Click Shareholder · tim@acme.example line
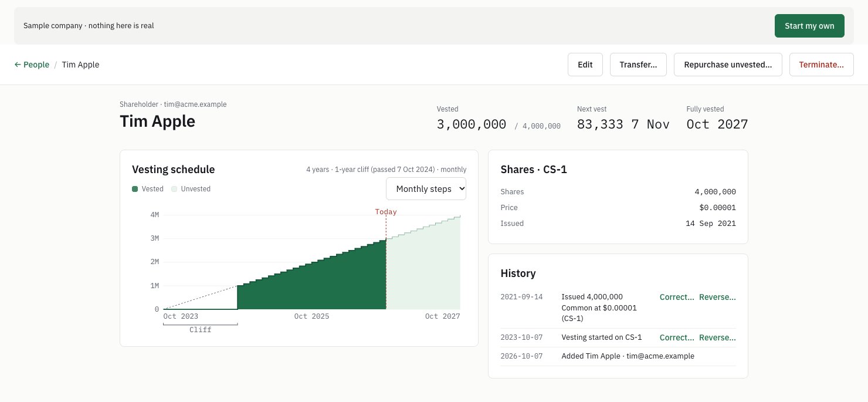The height and width of the screenshot is (402, 868). point(173,104)
